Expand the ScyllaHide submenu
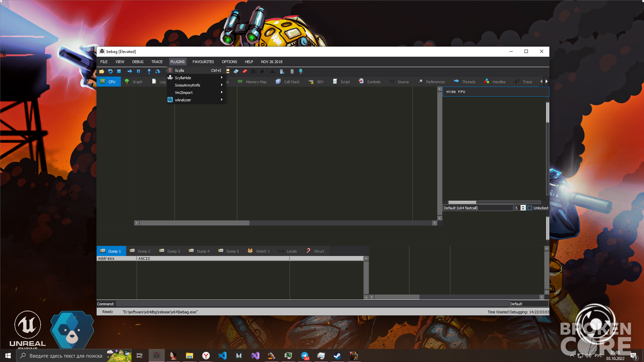 tap(196, 78)
